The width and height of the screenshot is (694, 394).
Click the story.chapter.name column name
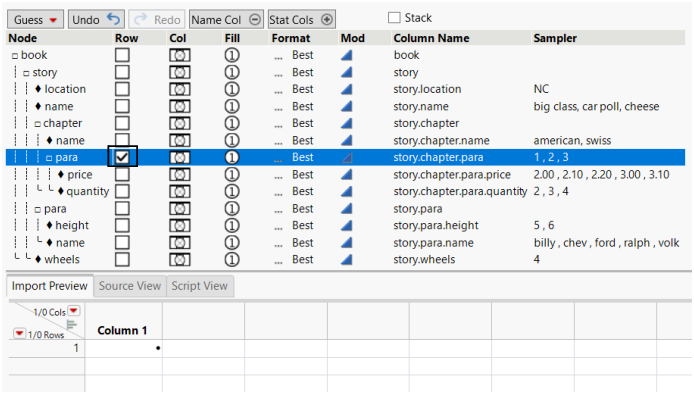441,140
